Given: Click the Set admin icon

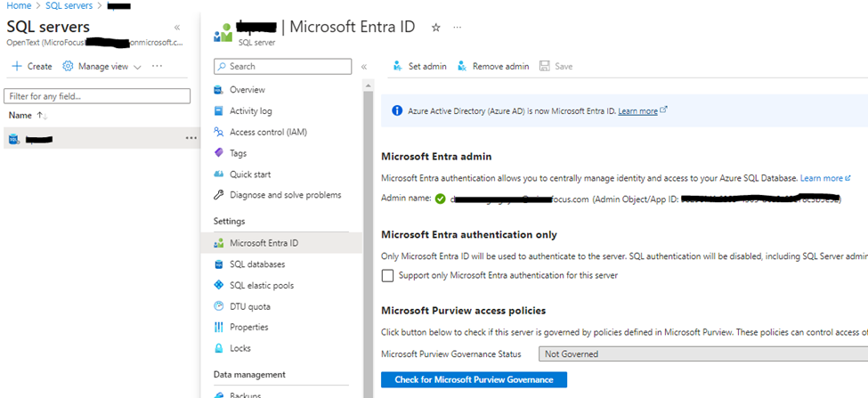Looking at the screenshot, I should [x=397, y=66].
